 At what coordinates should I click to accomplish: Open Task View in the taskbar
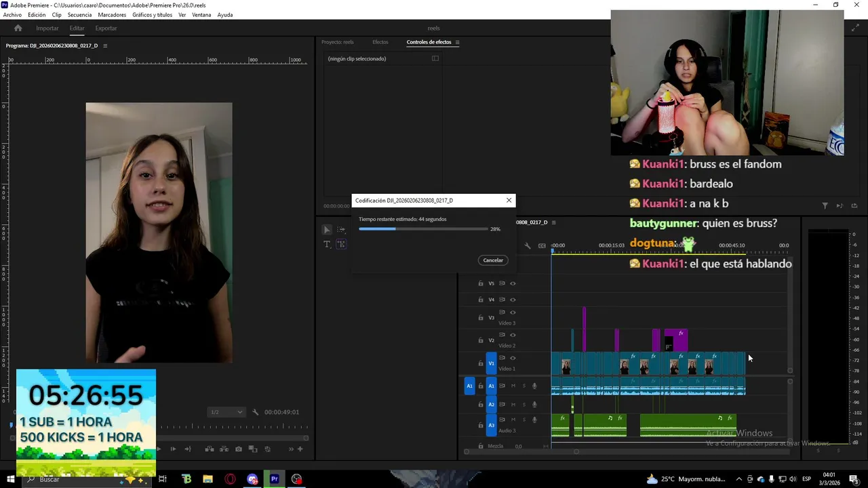[x=163, y=479]
